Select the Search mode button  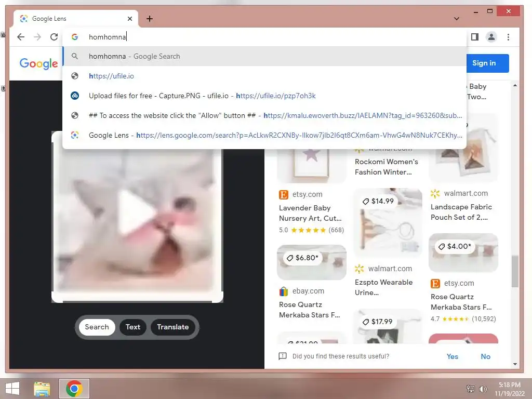pos(97,327)
